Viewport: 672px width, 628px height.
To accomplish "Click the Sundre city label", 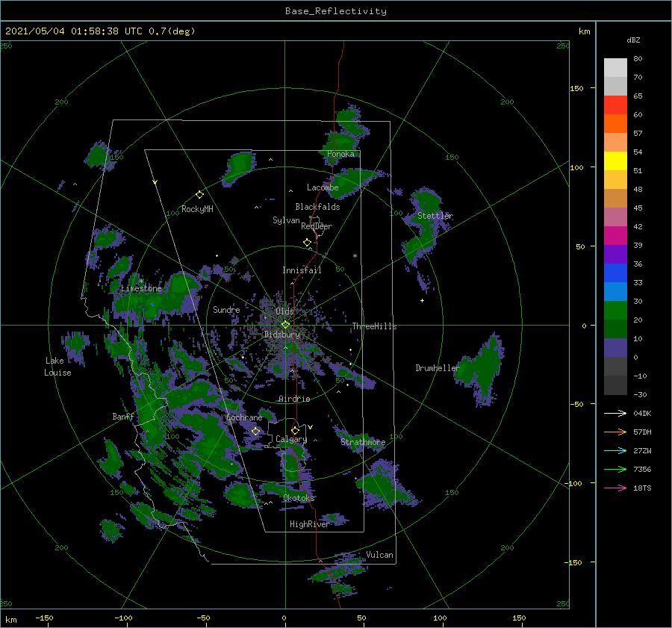I will 226,309.
